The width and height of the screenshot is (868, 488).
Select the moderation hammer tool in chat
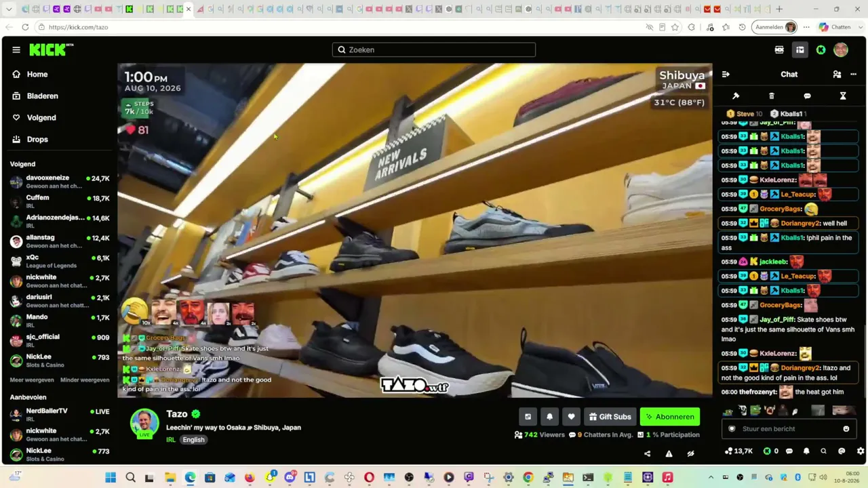tap(736, 96)
